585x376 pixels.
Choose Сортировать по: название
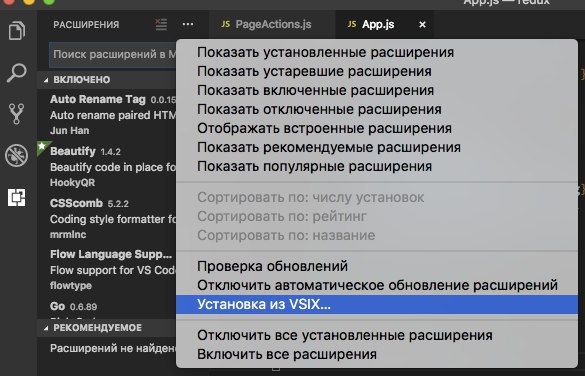click(377, 235)
